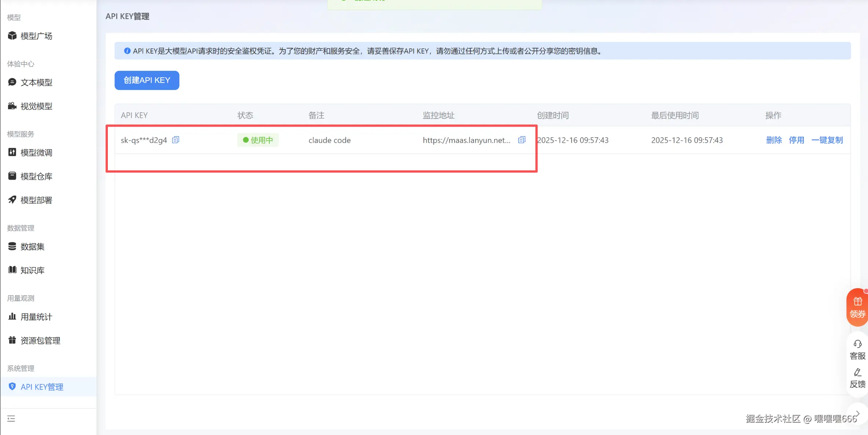
Task: Go to the 文本模型 page
Action: tap(36, 82)
